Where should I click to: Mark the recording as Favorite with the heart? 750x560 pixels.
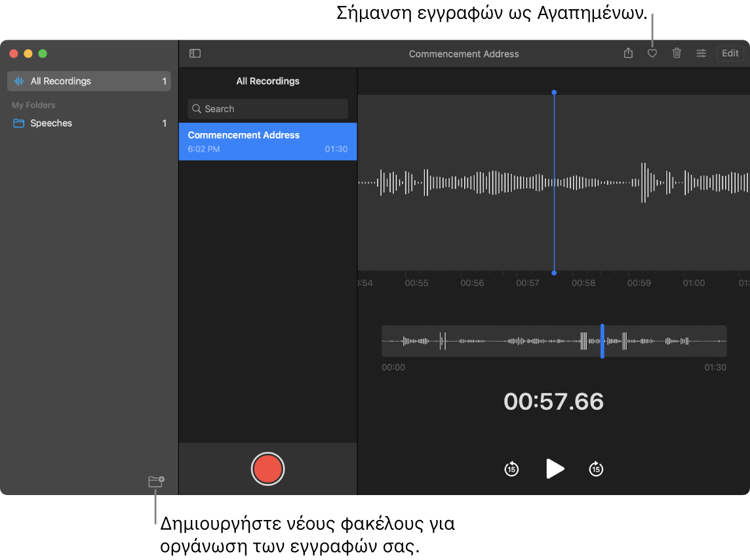point(652,53)
